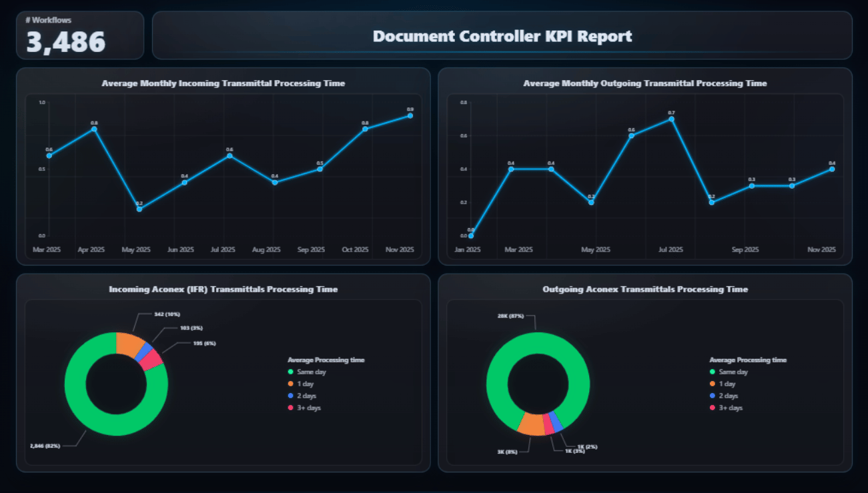Click the Average Monthly Outgoing Transmittal chart title
The image size is (868, 493).
coord(644,83)
